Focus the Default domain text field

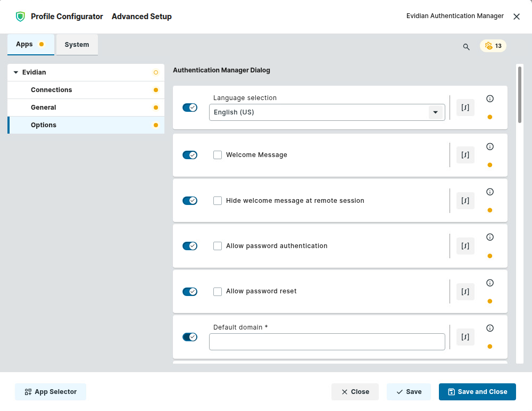coord(327,342)
